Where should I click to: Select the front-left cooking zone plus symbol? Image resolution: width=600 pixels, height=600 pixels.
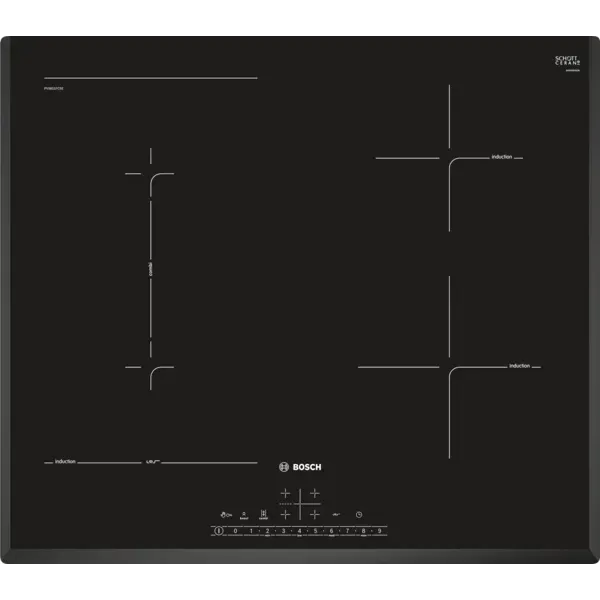pyautogui.click(x=286, y=514)
